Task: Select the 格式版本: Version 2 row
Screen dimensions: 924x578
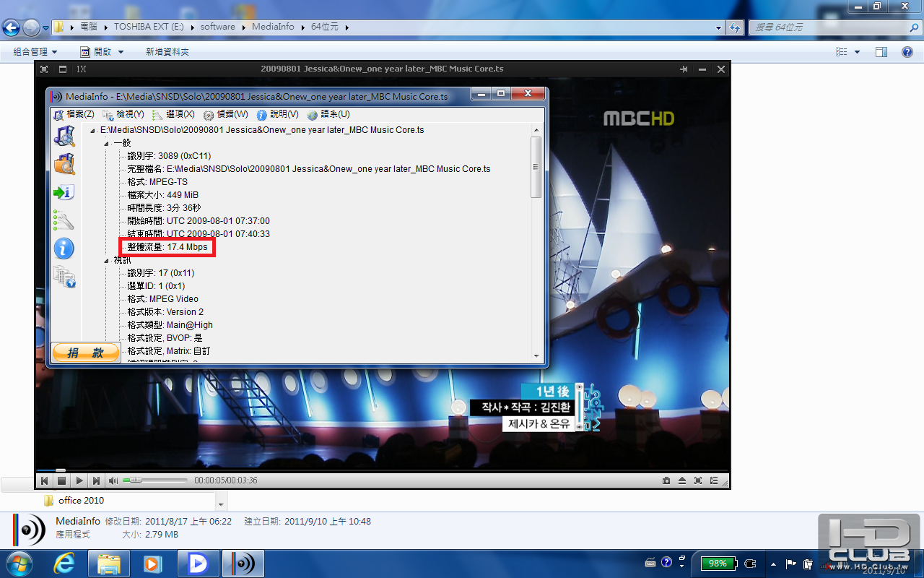Action: click(165, 312)
